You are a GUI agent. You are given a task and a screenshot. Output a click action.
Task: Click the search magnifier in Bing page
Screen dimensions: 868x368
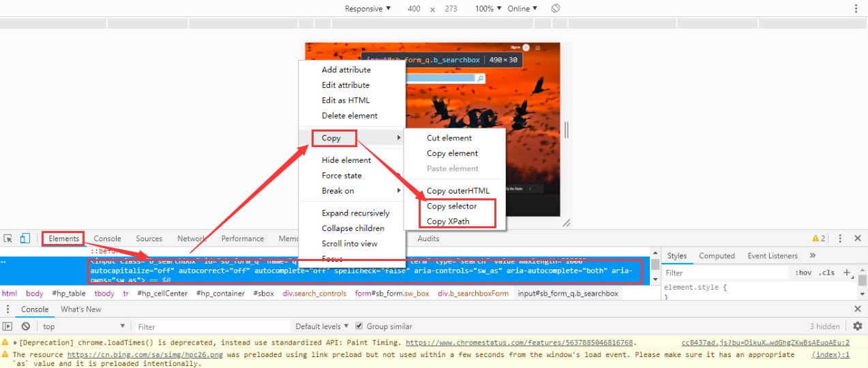[480, 79]
